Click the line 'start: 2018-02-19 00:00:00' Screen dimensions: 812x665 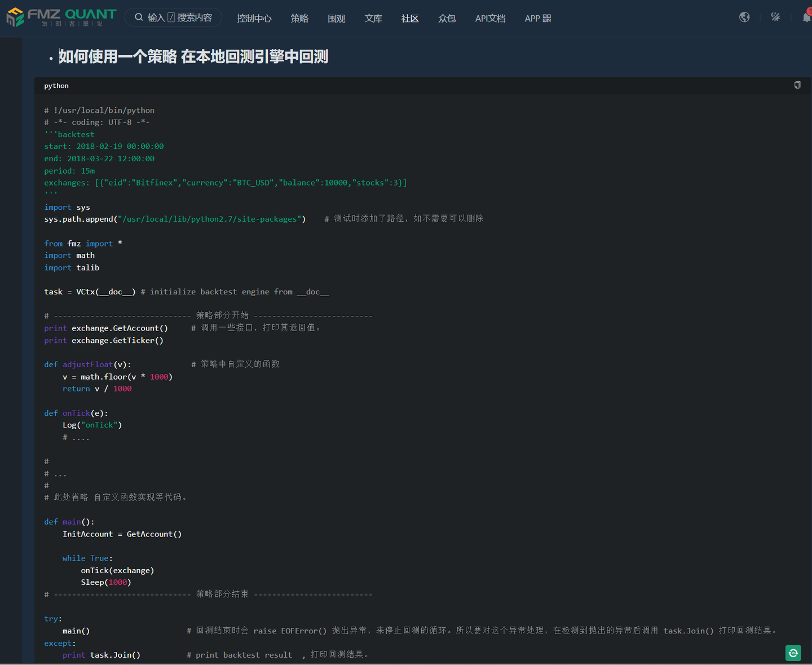click(104, 147)
